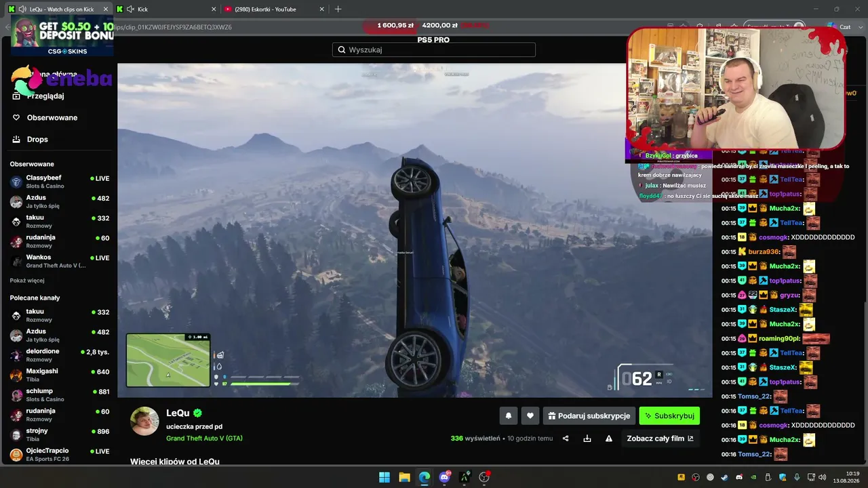Click the GTA clip video player
Image resolution: width=868 pixels, height=488 pixels.
coord(414,230)
